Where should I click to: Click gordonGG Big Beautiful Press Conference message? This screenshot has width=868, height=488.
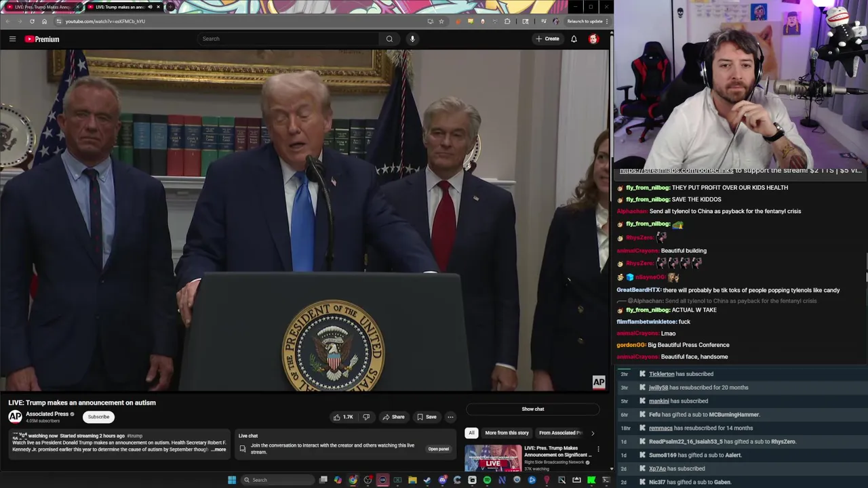pos(673,345)
